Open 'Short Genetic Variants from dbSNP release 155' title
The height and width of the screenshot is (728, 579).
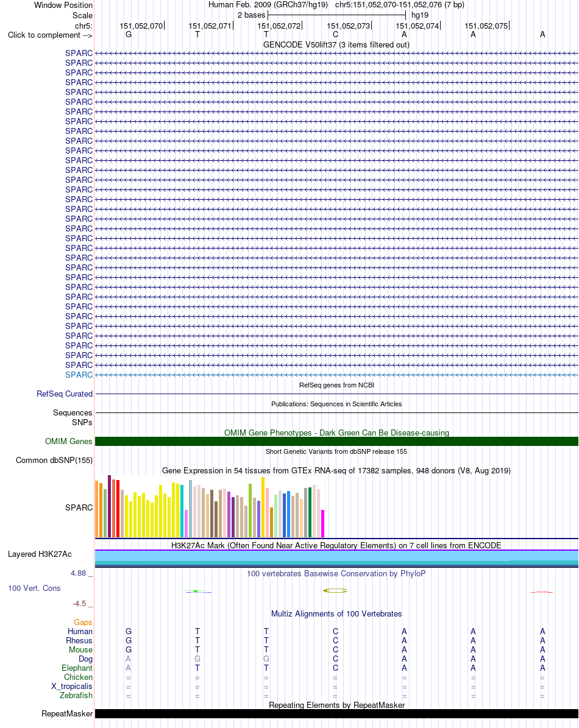coord(336,451)
